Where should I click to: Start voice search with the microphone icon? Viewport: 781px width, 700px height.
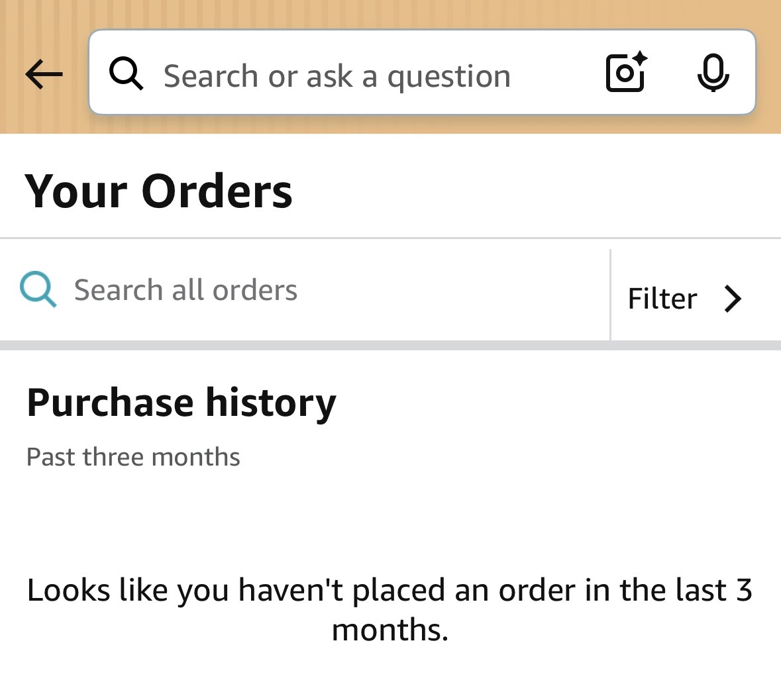click(x=713, y=73)
